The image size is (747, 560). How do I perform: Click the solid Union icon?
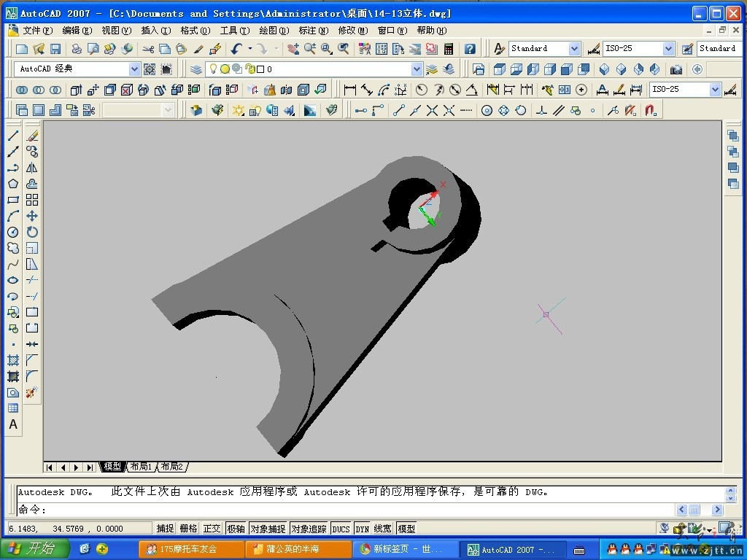pos(22,90)
